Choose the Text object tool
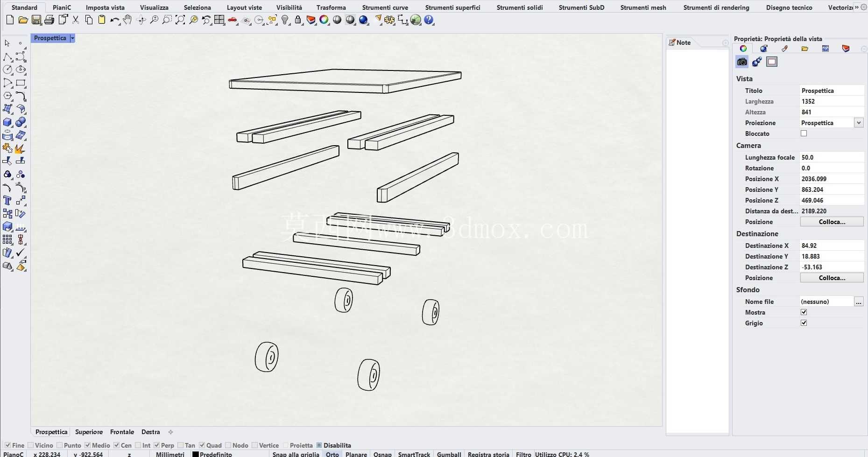 pyautogui.click(x=7, y=201)
